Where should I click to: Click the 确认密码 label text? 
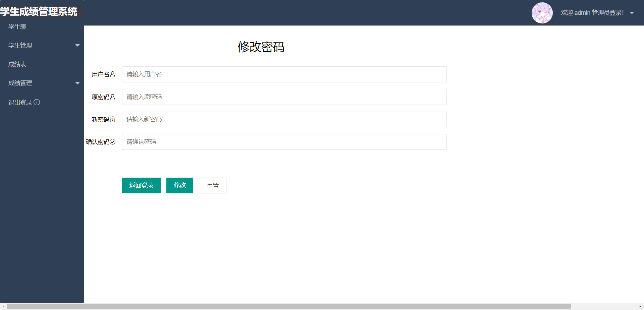pyautogui.click(x=98, y=142)
